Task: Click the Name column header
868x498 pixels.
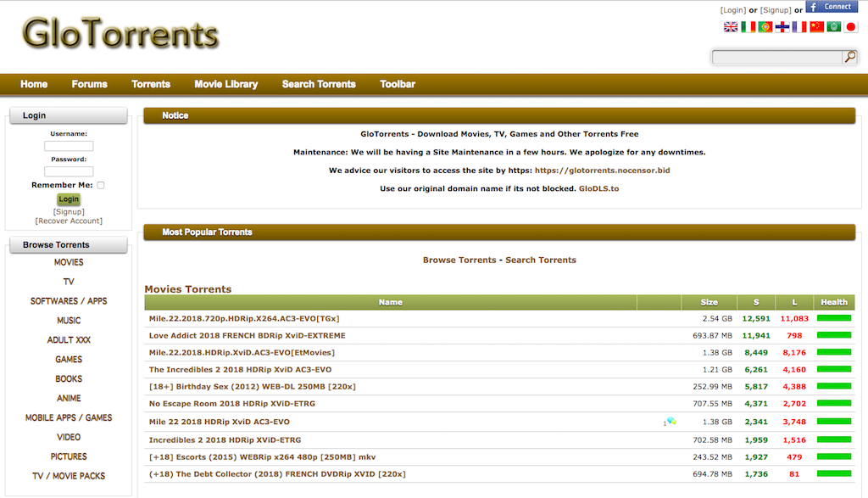Action: [390, 302]
